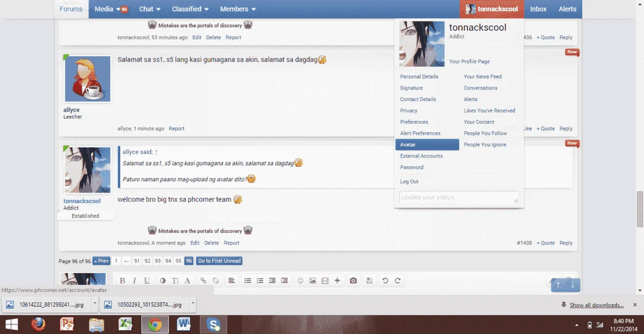Open the 10614222 downloaded jpg file
The width and height of the screenshot is (644, 334).
pyautogui.click(x=46, y=305)
